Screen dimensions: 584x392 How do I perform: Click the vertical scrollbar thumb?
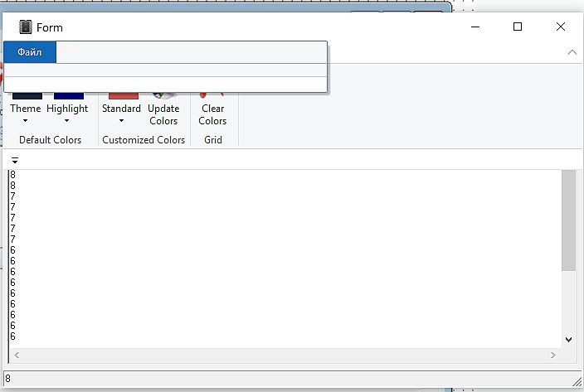(x=568, y=220)
